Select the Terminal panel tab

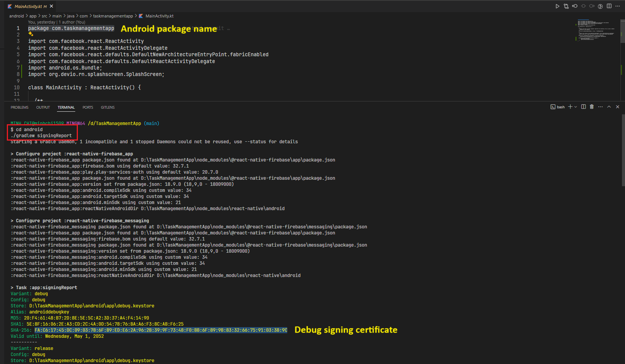(66, 108)
